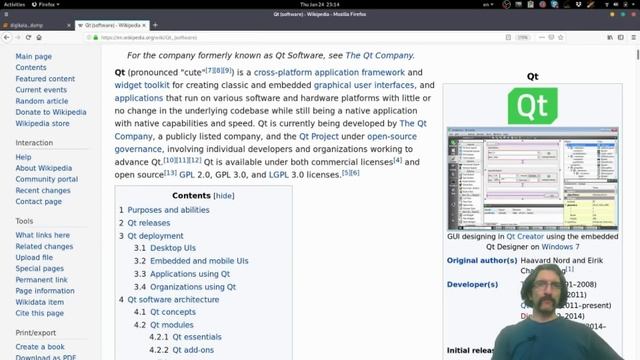The width and height of the screenshot is (640, 360).
Task: Open the keyboard language dropdown
Action: pos(488,4)
